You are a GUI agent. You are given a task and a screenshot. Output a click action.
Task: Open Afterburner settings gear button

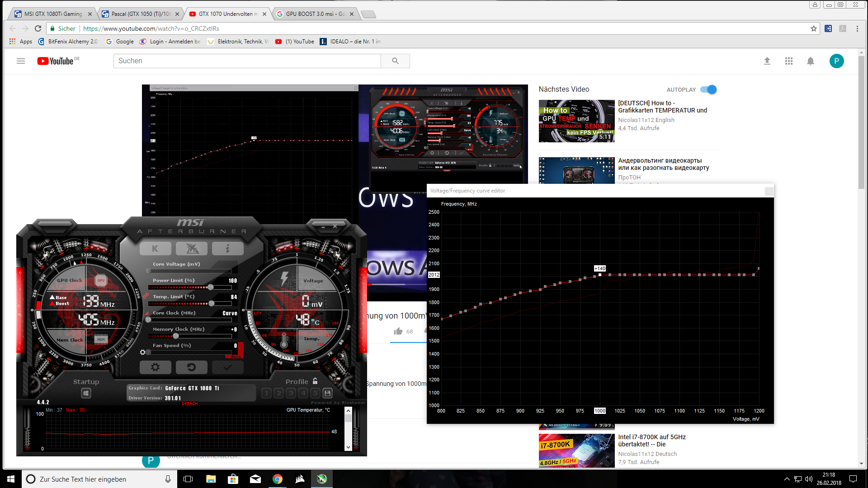point(155,367)
